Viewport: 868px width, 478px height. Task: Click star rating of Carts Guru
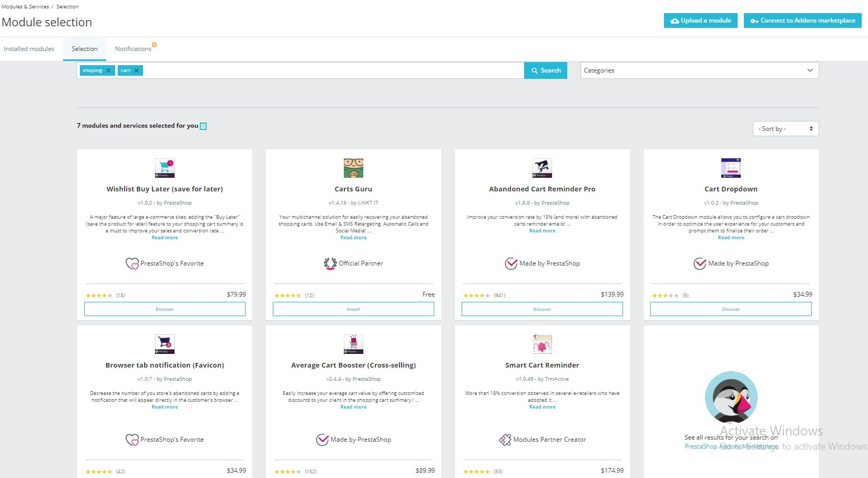pos(288,296)
